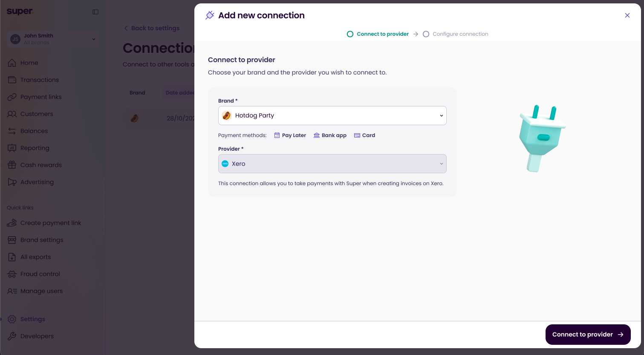
Task: Click the arrow on Connect to provider button
Action: (x=621, y=335)
